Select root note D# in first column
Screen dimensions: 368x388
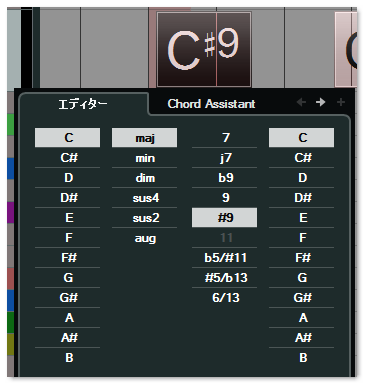click(x=67, y=198)
